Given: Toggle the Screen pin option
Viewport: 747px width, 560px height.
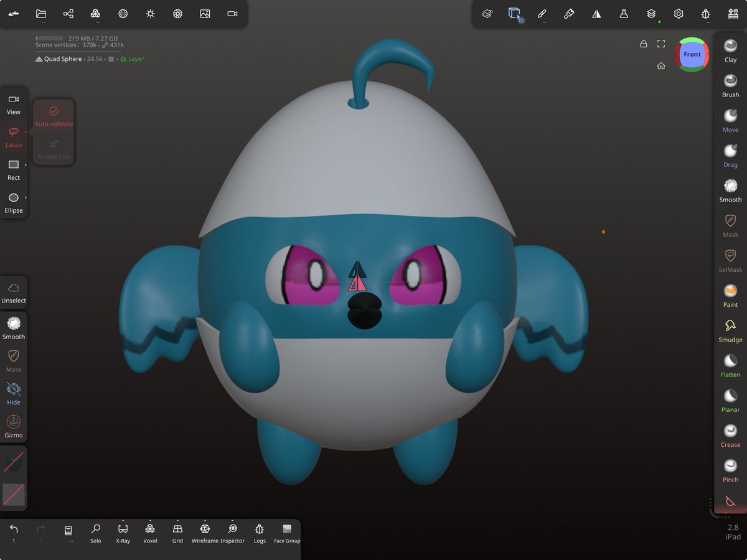Looking at the screenshot, I should [54, 149].
